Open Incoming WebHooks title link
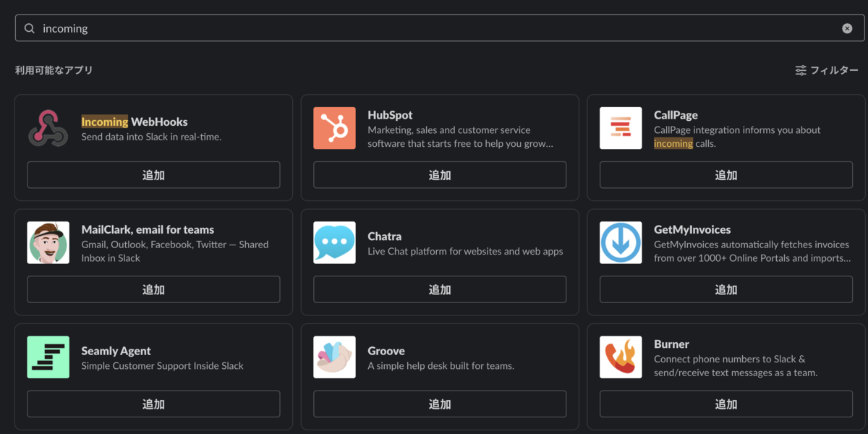Screen dimensions: 868x434 coord(135,122)
